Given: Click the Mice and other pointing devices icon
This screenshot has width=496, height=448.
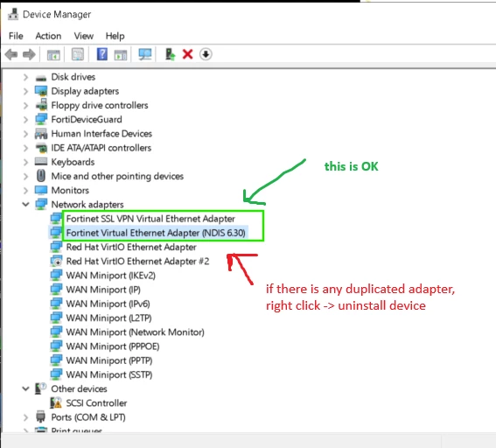Looking at the screenshot, I should tap(41, 176).
